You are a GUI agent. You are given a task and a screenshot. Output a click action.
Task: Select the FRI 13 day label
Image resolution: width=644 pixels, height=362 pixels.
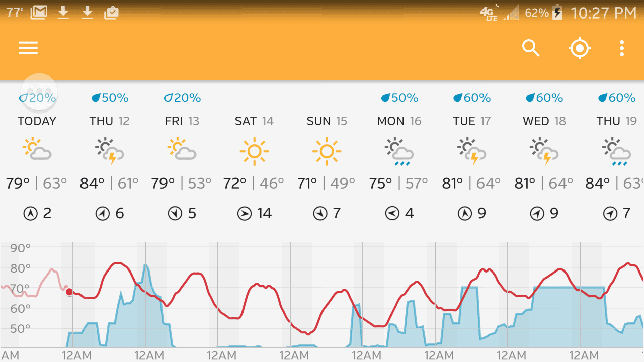click(x=182, y=121)
